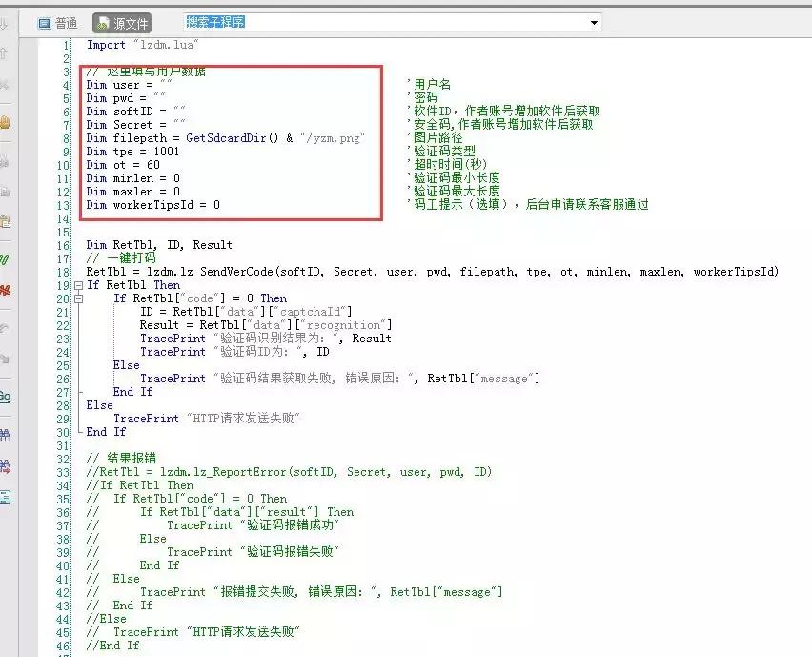This screenshot has height=657, width=812.
Task: Switch to the 普通 view tab
Action: click(58, 23)
